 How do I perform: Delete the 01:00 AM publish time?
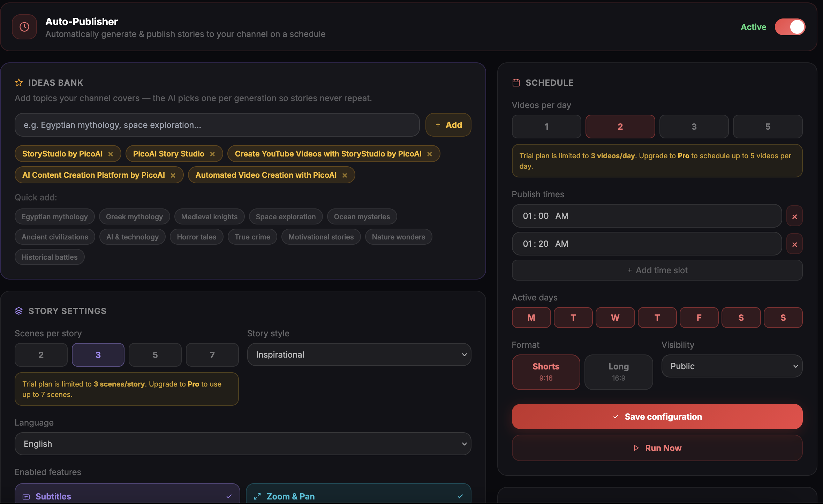pos(795,216)
